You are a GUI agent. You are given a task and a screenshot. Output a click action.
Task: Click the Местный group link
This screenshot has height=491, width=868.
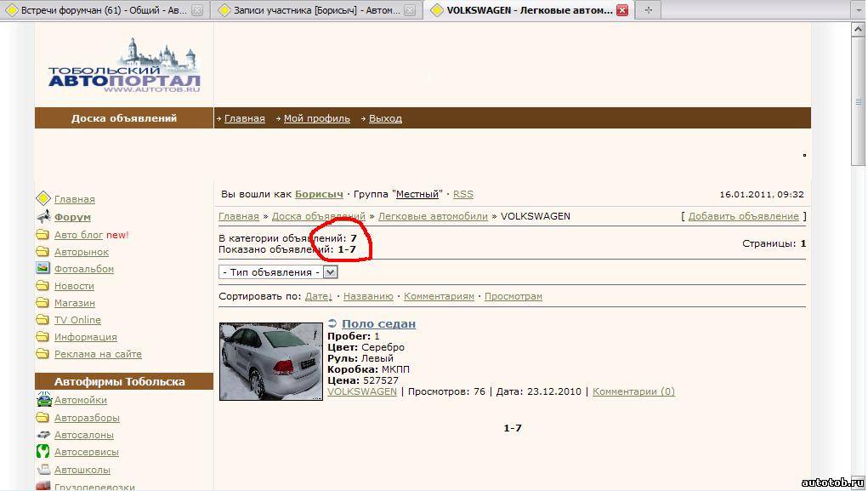(417, 194)
